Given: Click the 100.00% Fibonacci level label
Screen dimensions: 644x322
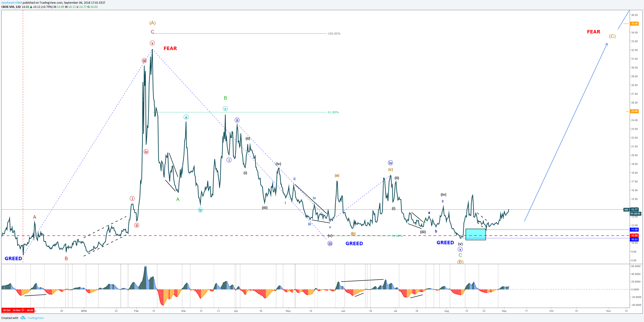Looking at the screenshot, I should click(334, 33).
